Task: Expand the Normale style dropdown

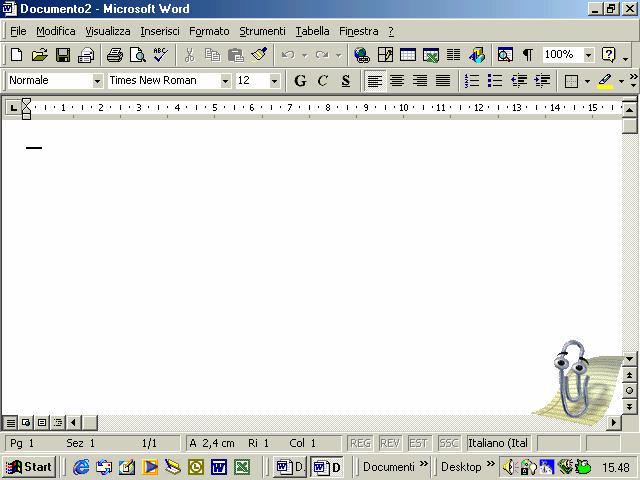Action: (97, 81)
